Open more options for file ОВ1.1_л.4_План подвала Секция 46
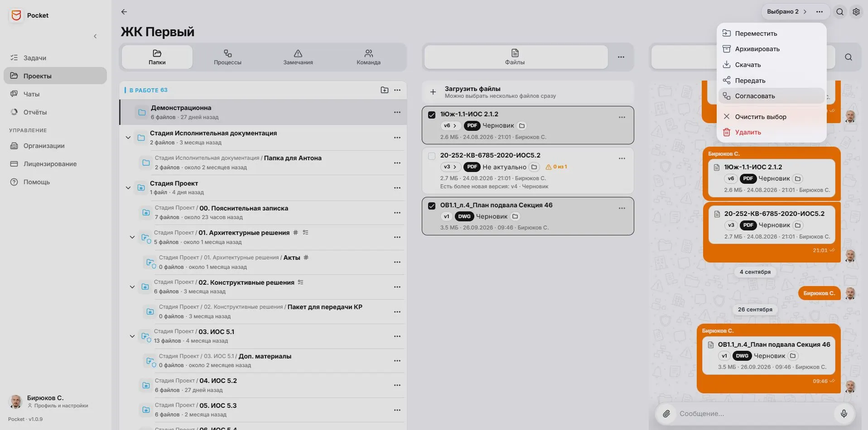 click(622, 208)
